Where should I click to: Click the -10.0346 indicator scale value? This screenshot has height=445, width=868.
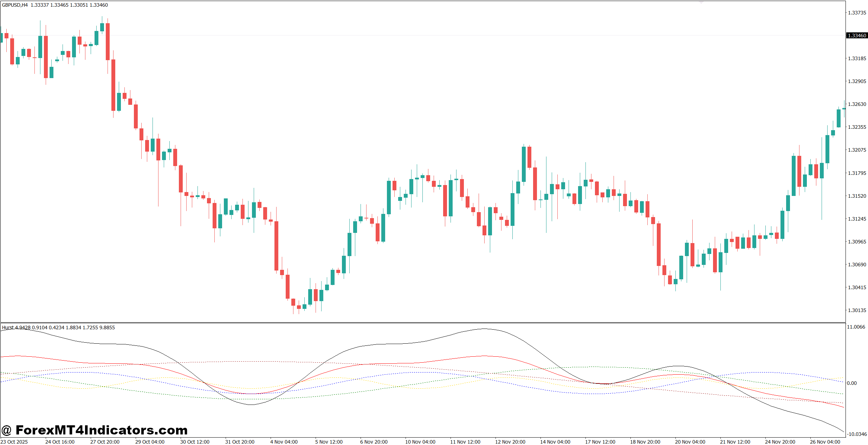click(x=857, y=434)
